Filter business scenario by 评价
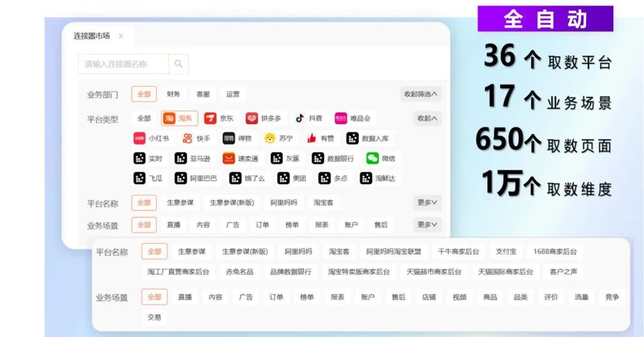This screenshot has width=644, height=337. pos(551,297)
